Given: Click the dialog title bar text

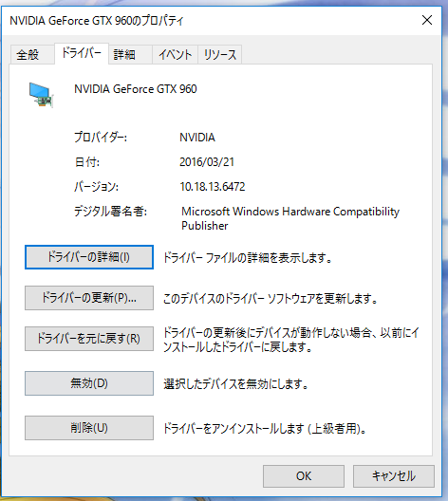Looking at the screenshot, I should point(97,21).
